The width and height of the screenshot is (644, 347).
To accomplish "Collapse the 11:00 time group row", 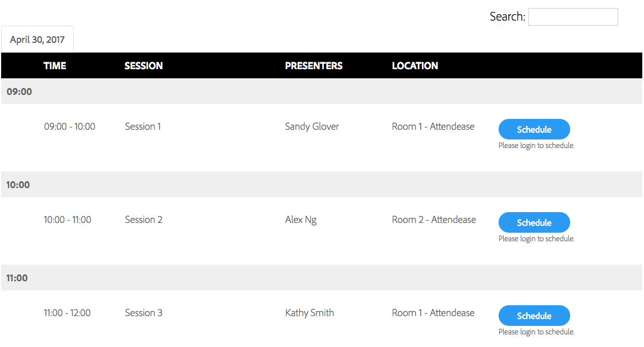I will point(17,278).
